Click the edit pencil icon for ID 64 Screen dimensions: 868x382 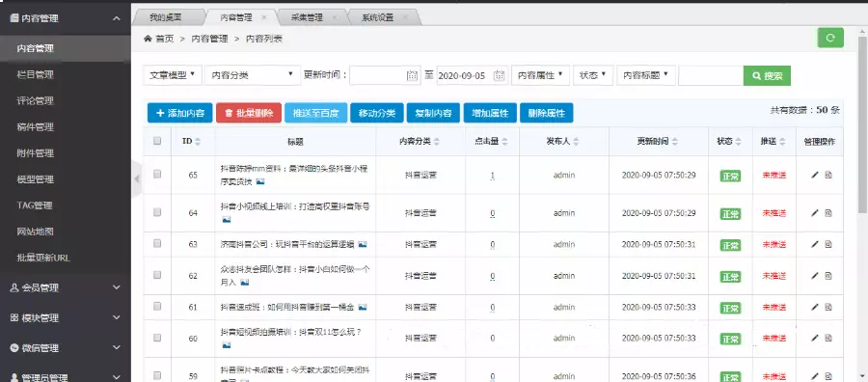pyautogui.click(x=814, y=212)
